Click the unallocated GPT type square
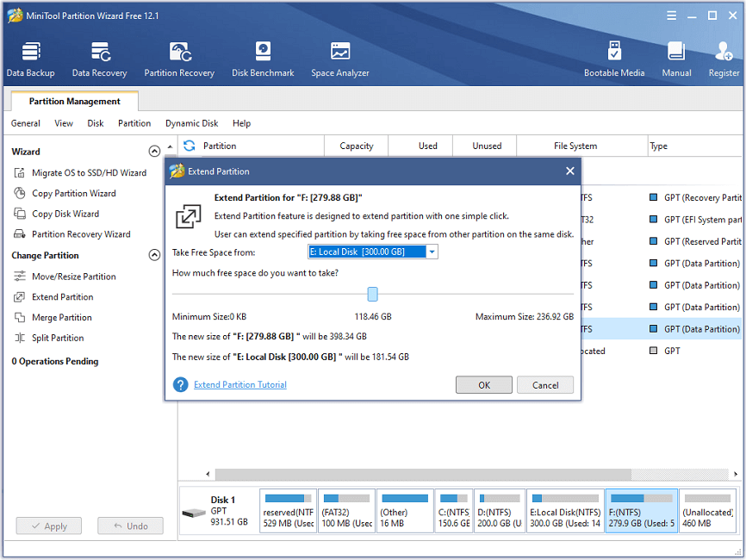 point(654,351)
